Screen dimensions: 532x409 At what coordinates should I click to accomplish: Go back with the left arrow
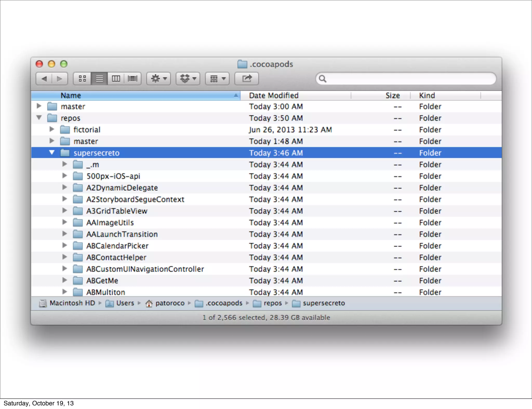pyautogui.click(x=44, y=79)
